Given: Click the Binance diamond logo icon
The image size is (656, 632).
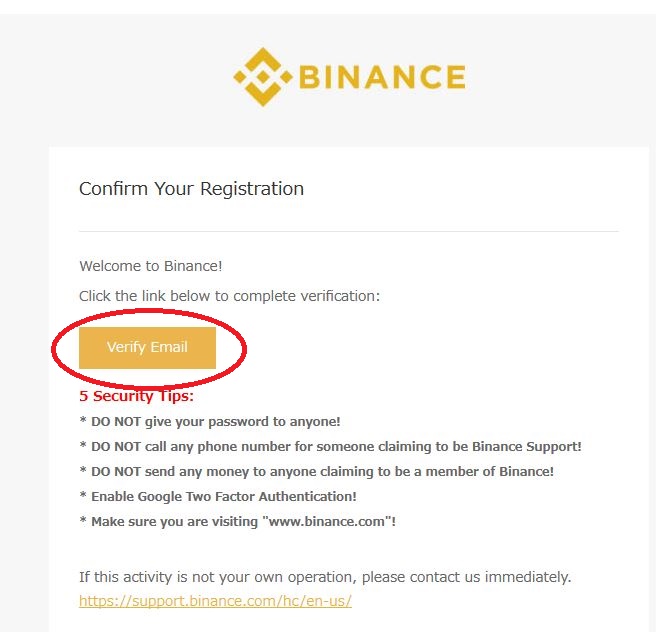Looking at the screenshot, I should (263, 77).
